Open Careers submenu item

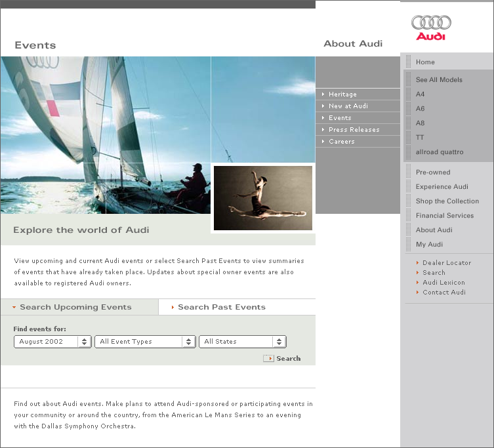click(342, 141)
